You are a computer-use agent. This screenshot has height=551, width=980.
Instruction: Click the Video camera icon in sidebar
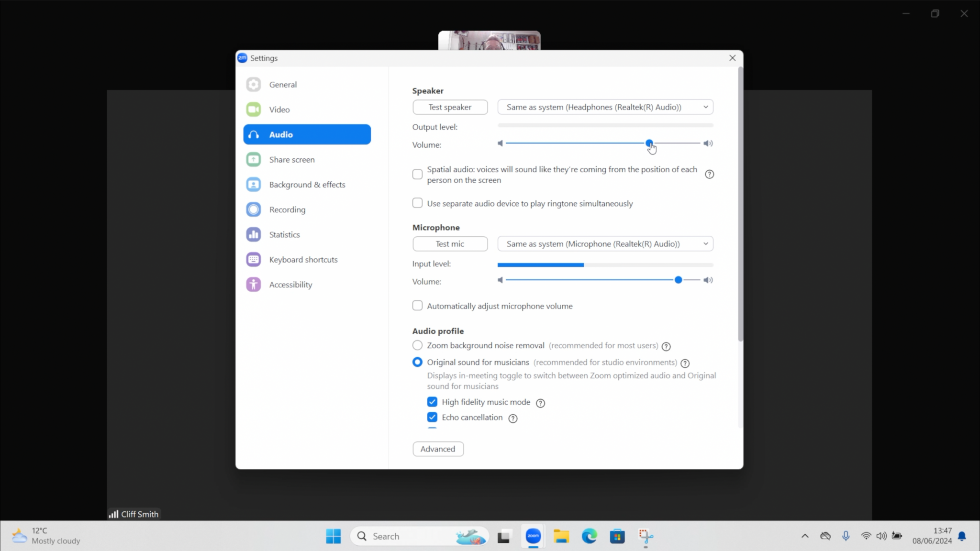tap(254, 110)
